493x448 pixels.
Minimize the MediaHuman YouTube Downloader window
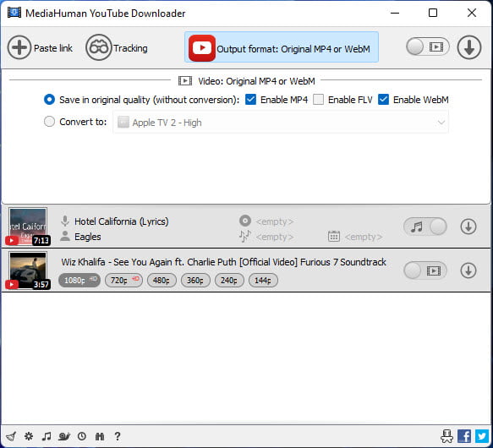(395, 13)
